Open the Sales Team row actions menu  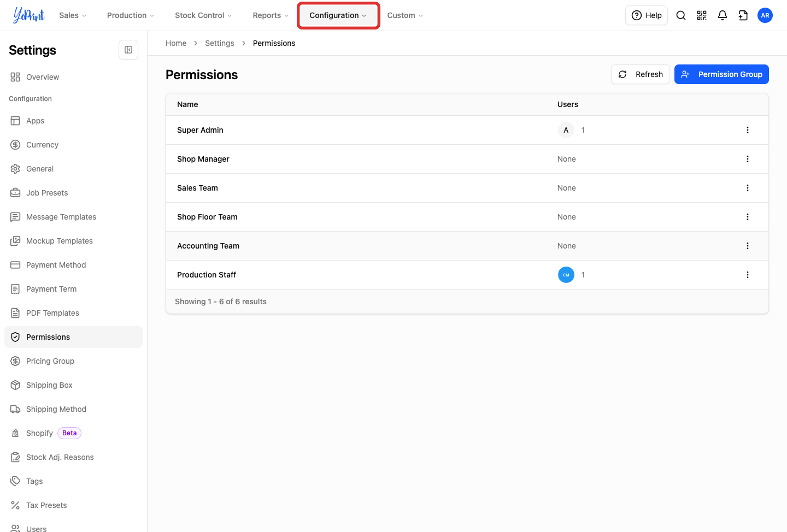(748, 188)
